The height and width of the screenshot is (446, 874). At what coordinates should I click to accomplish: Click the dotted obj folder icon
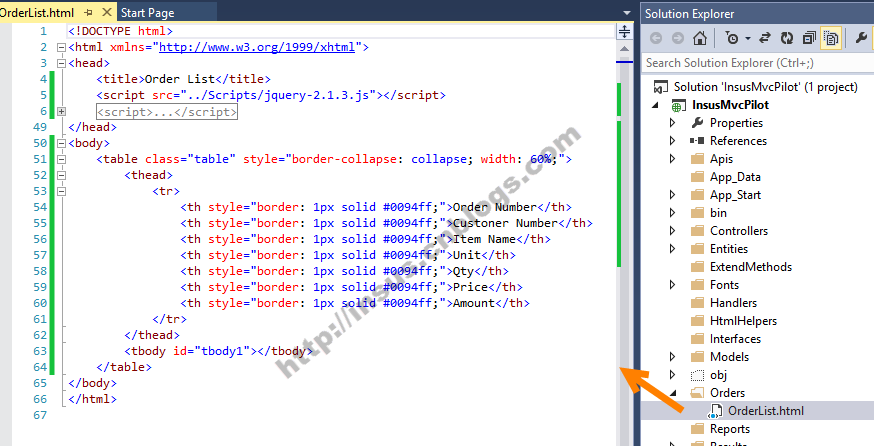click(x=697, y=375)
